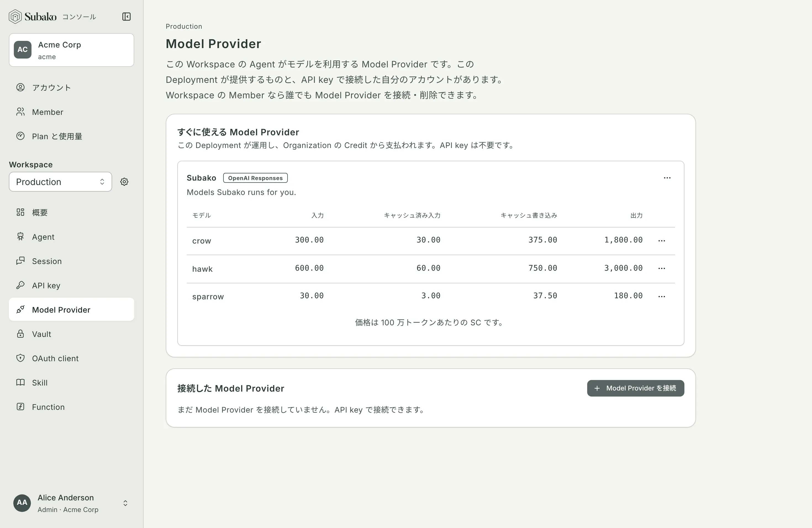This screenshot has width=812, height=528.
Task: Click the 3.00 cached input value
Action: pyautogui.click(x=431, y=296)
